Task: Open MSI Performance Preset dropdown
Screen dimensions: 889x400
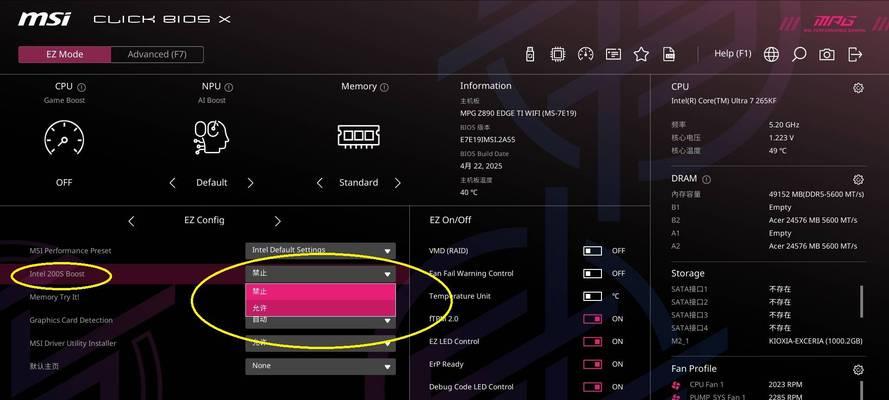Action: pyautogui.click(x=320, y=250)
